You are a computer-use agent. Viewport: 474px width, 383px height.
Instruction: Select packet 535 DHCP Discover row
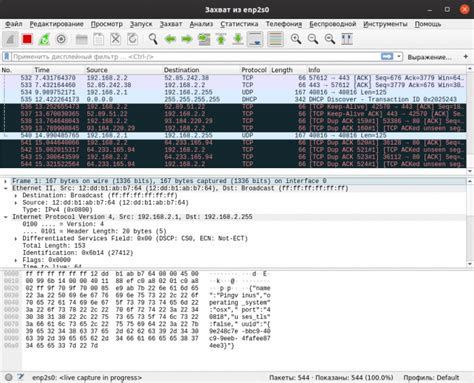[x=233, y=99]
